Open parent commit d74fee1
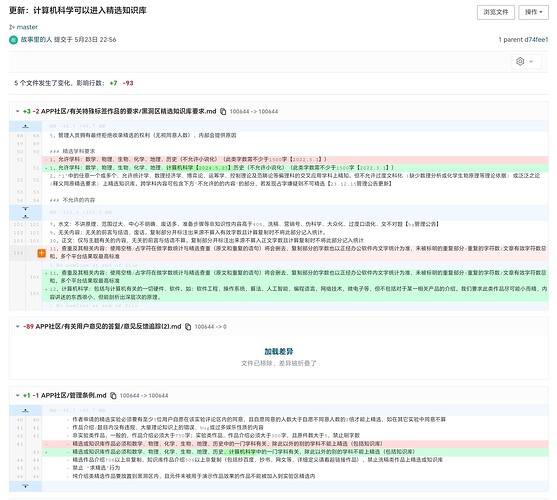557x500 pixels. point(535,39)
